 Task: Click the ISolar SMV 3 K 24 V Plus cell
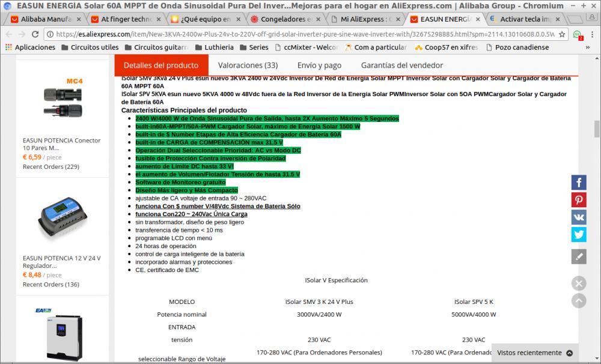click(319, 302)
